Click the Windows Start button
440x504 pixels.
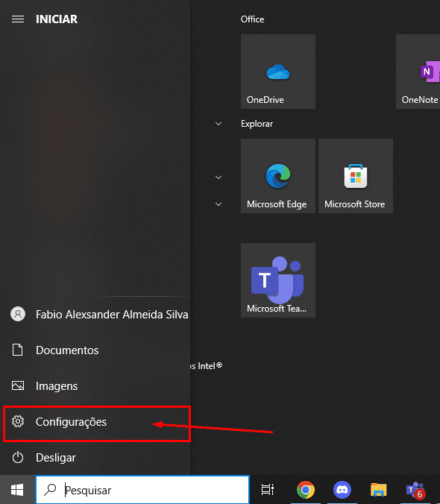(17, 490)
